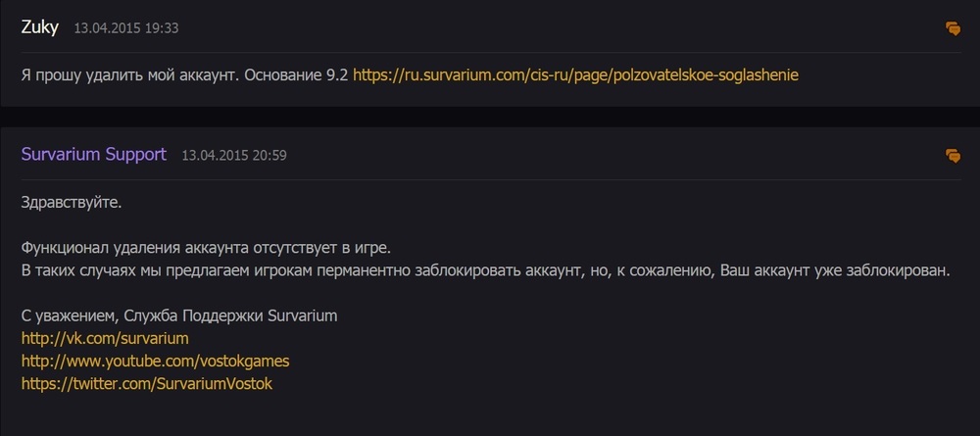Click the 13.04.2015 19:33 timestamp

click(x=126, y=29)
